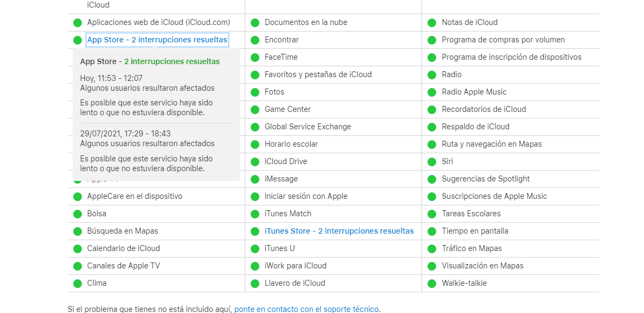Click green status dot beside Encontrar
Screen dimensions: 644x313
[x=255, y=40]
